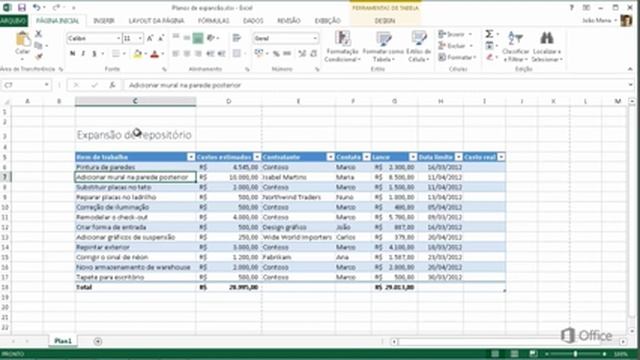This screenshot has width=640, height=360.
Task: Click the New Sheet plus icon
Action: 98,341
